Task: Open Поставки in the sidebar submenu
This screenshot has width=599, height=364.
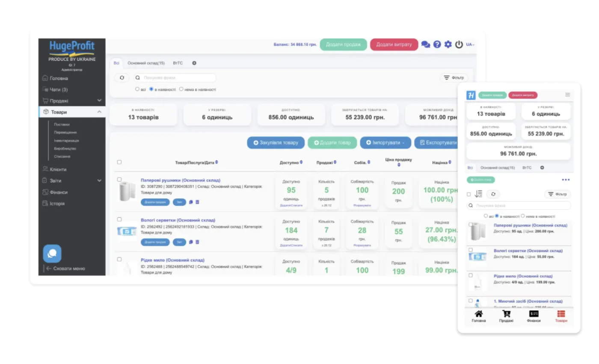Action: 62,124
